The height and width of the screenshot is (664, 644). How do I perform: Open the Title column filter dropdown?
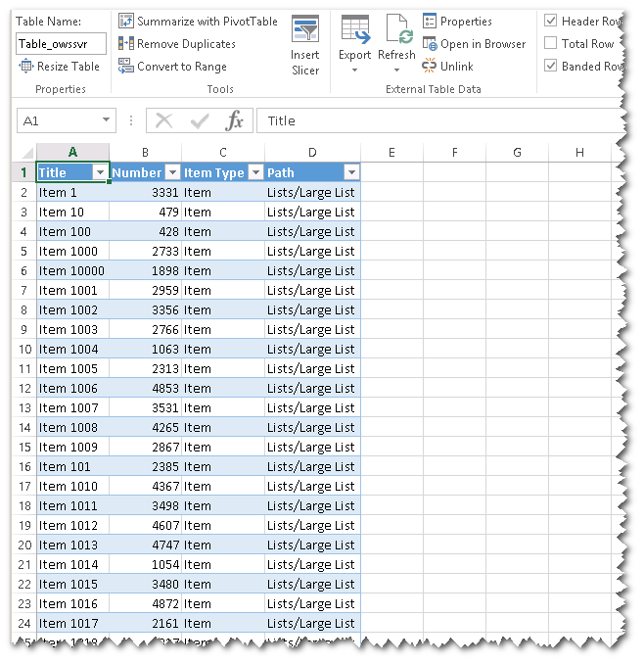click(x=100, y=172)
